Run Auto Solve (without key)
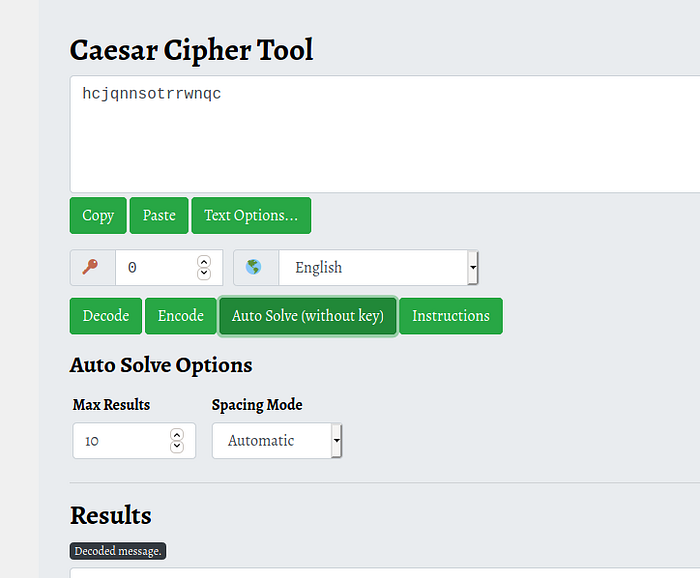Screen dimensions: 700x578 click(x=308, y=316)
